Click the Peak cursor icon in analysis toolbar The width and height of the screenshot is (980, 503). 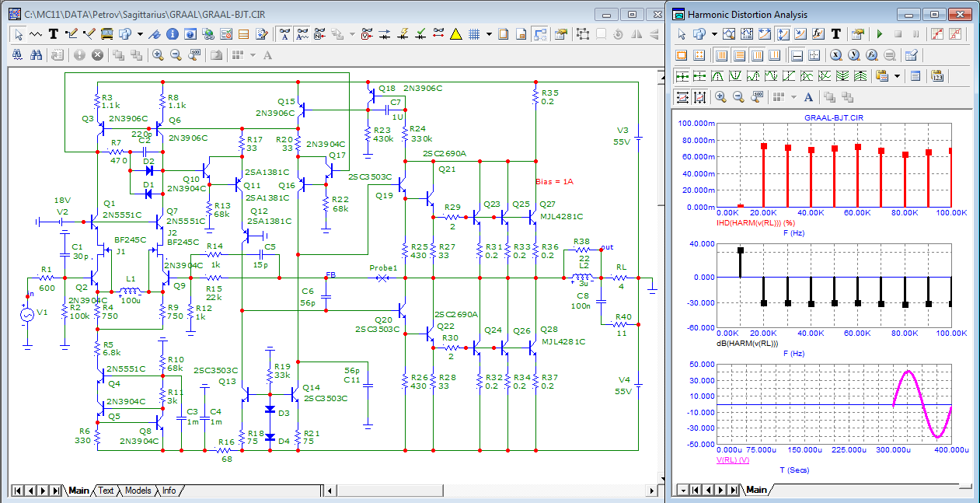tap(717, 76)
